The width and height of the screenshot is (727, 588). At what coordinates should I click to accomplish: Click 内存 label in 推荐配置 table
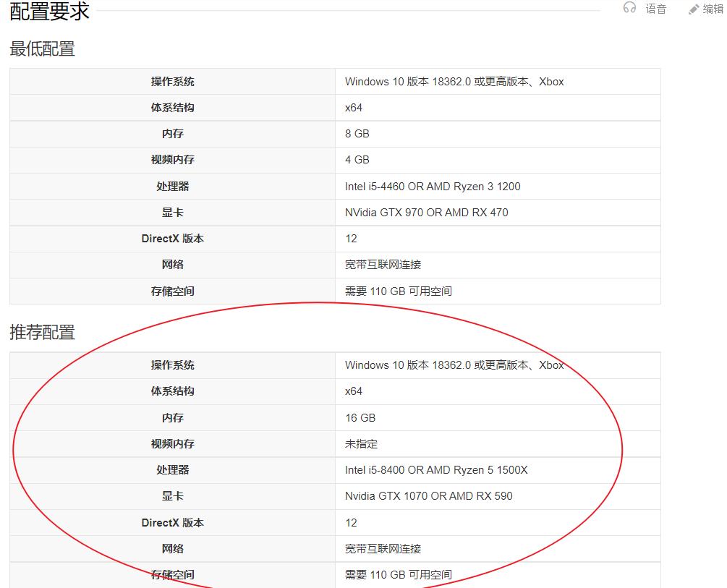click(x=172, y=418)
